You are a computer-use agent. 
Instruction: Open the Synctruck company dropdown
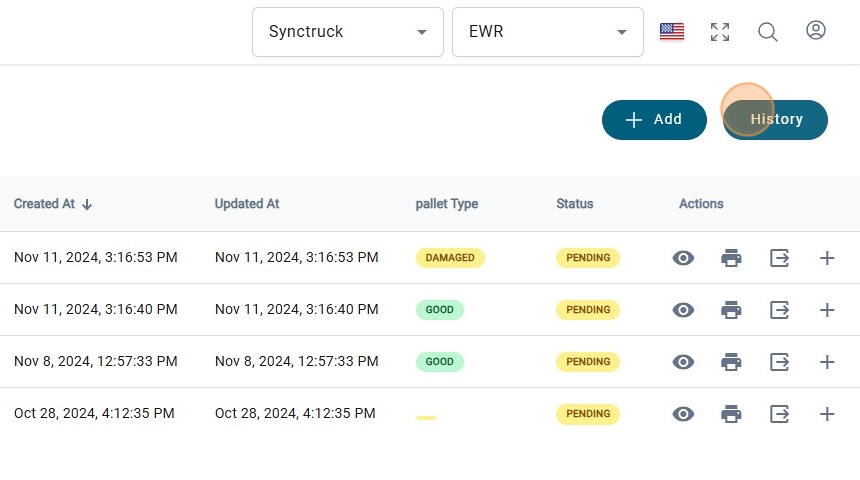coord(347,32)
